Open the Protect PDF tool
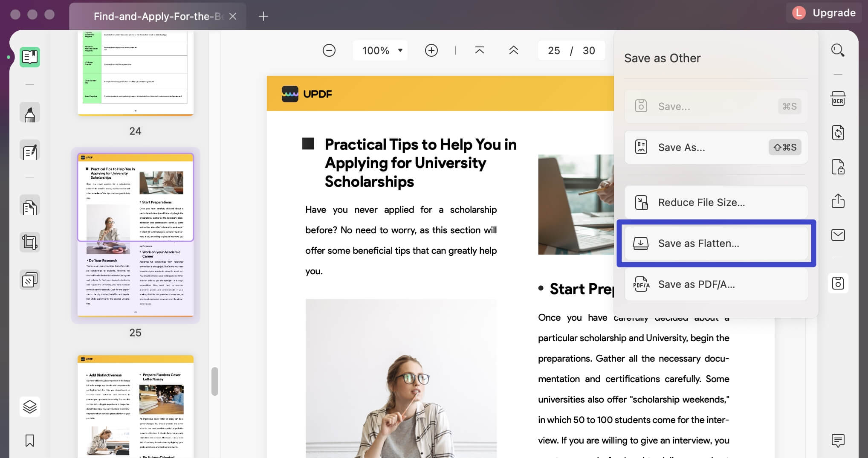Image resolution: width=868 pixels, height=458 pixels. (838, 167)
